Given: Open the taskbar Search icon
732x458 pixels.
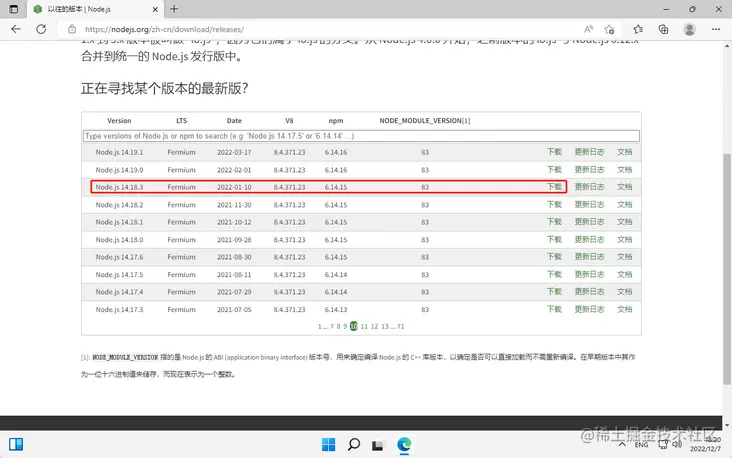Looking at the screenshot, I should point(353,444).
